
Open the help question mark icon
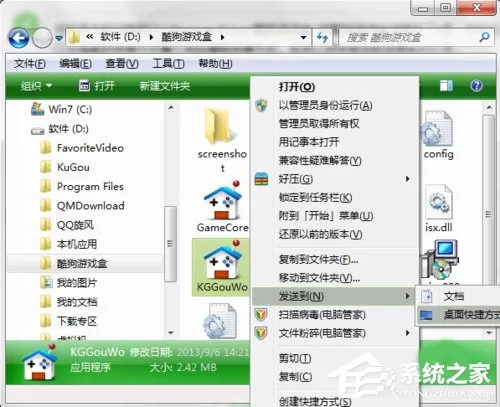476,86
